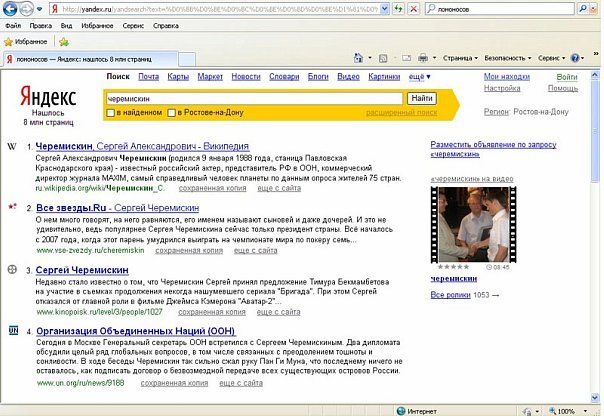
Task: Enable the 'в найденном' checkbox
Action: tap(110, 113)
